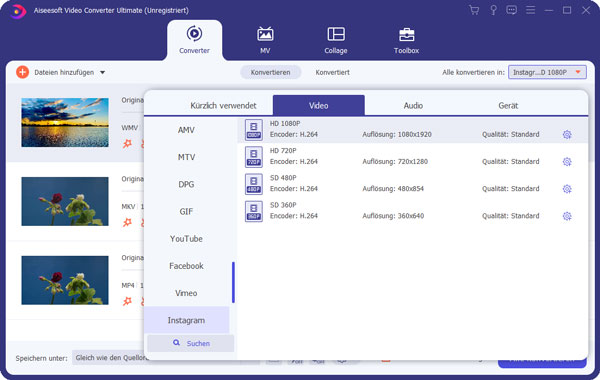Open the hamburger menu icon
This screenshot has width=600, height=380.
(530, 10)
